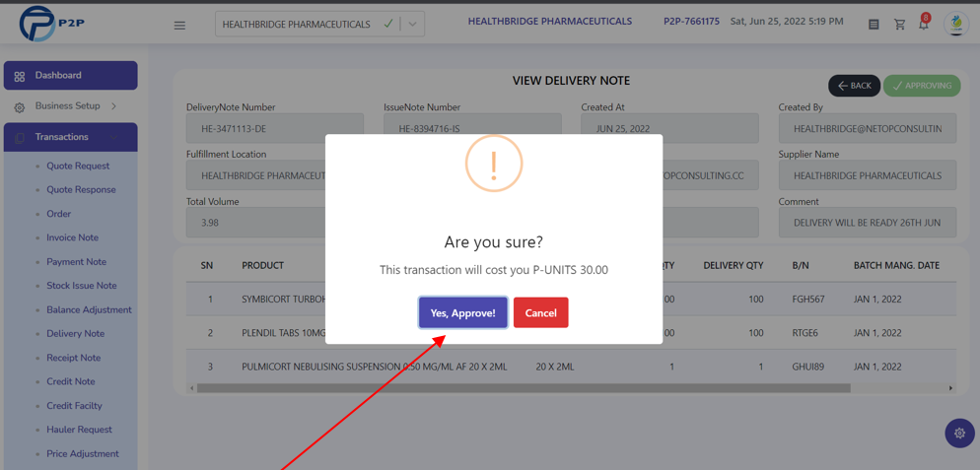The width and height of the screenshot is (980, 470).
Task: Open Dashboard in the sidebar
Action: [71, 76]
